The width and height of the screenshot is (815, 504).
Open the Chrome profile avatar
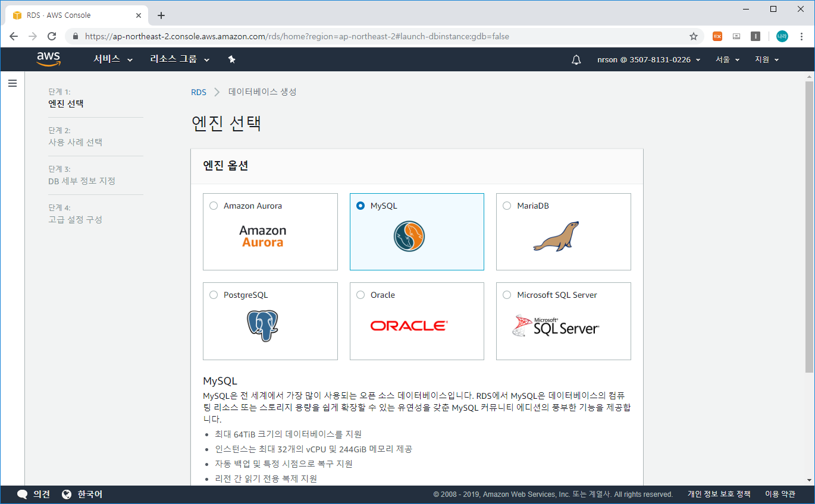[x=782, y=36]
